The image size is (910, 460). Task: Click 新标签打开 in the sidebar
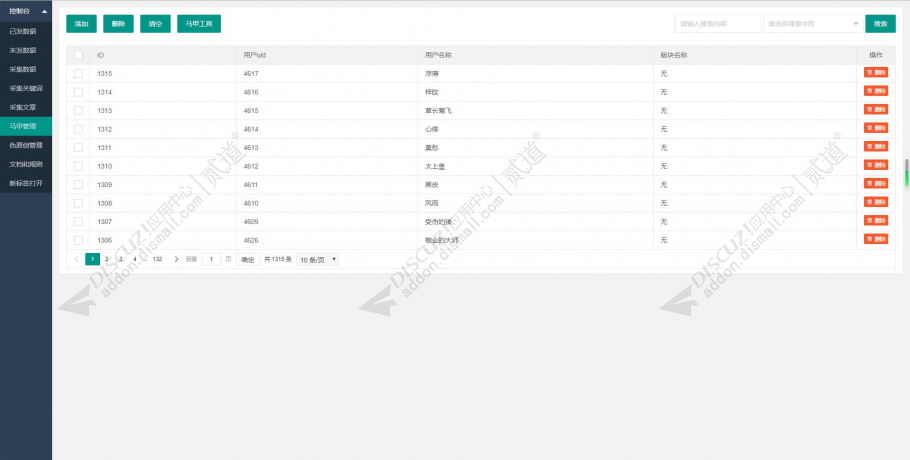tap(26, 183)
